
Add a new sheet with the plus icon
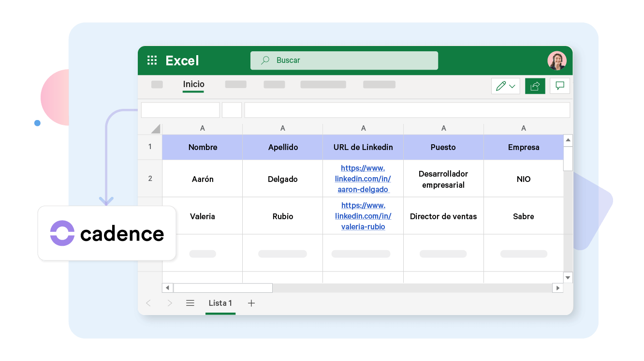pyautogui.click(x=251, y=303)
